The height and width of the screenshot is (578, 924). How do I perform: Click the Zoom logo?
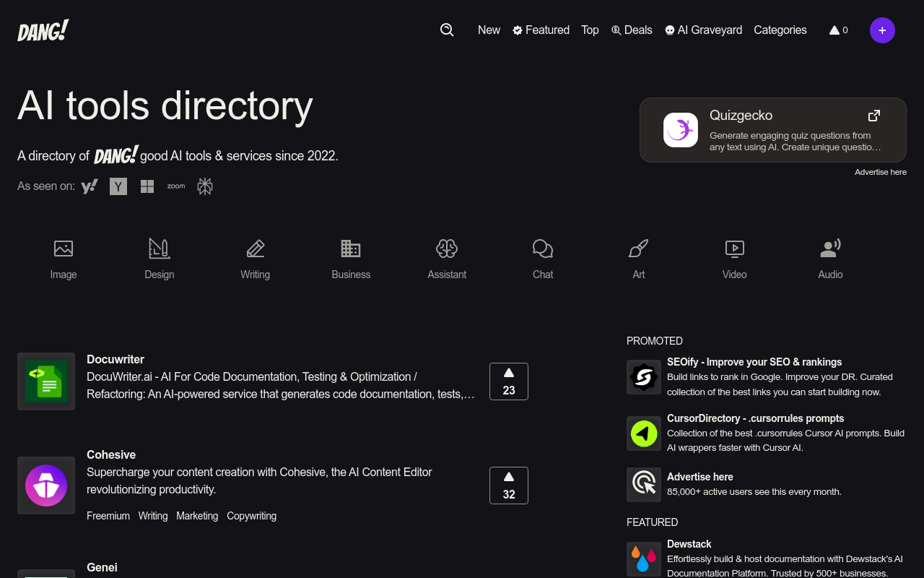click(176, 186)
